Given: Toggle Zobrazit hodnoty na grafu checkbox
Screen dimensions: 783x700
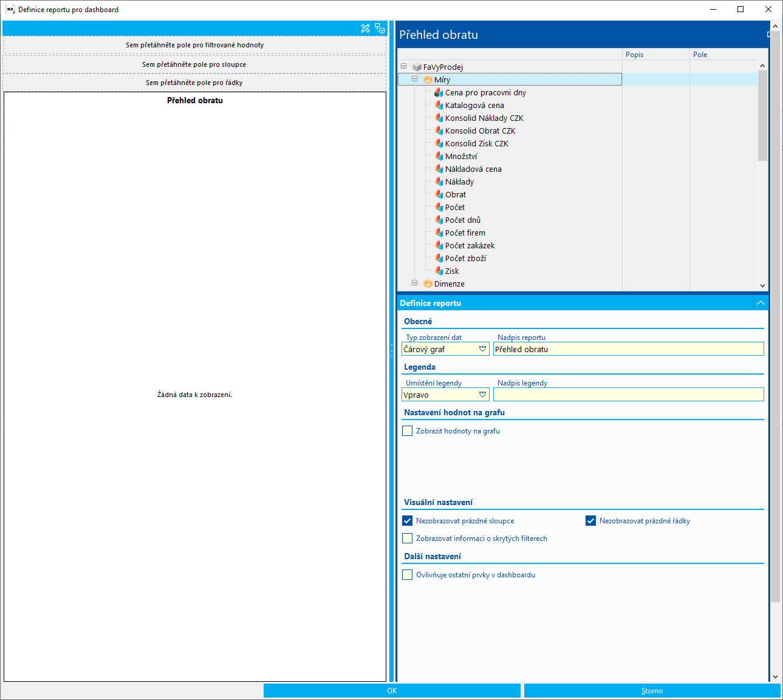Looking at the screenshot, I should (x=408, y=431).
